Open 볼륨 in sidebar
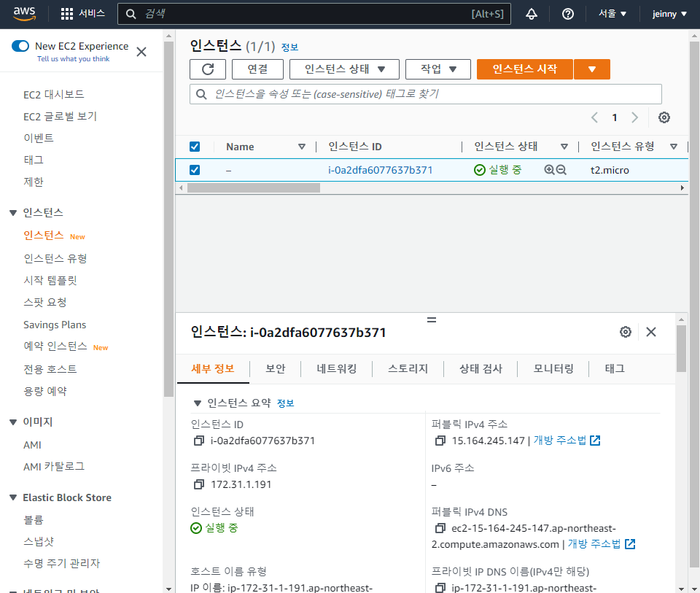 (x=34, y=520)
